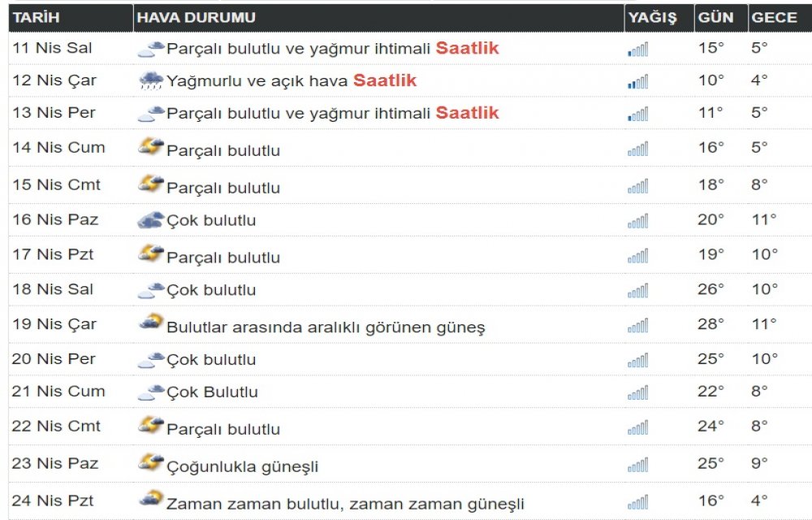Open the Saatlik link for 11 Nis Sal

pos(467,47)
